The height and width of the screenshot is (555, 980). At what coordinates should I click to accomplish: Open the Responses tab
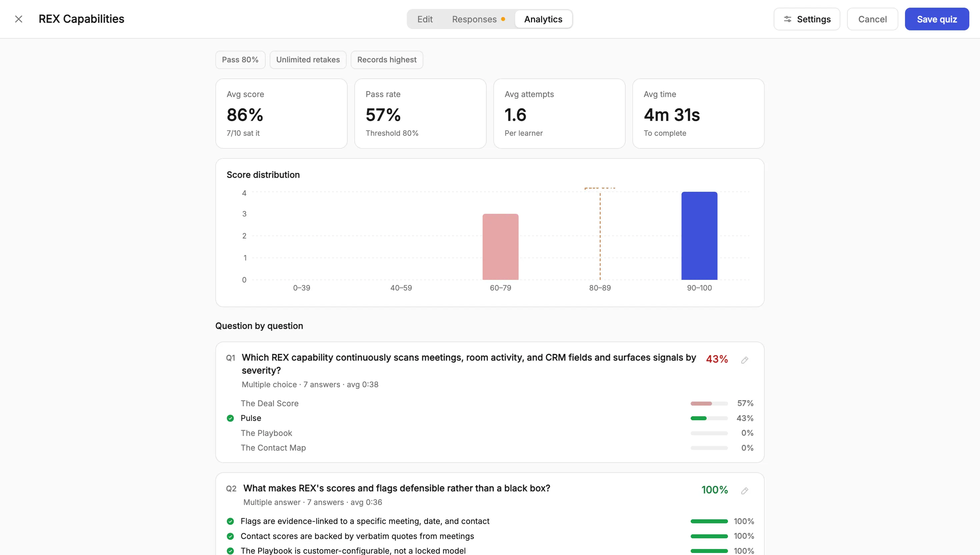point(478,19)
